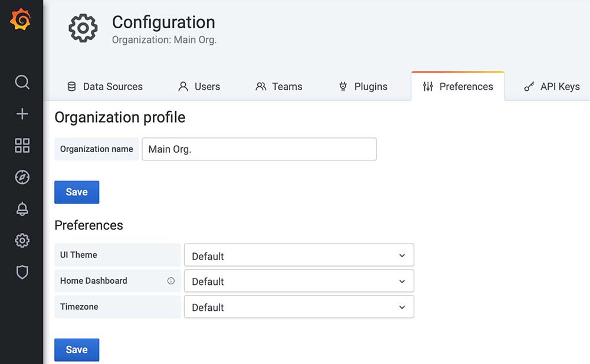Open the search magnifier in sidebar
Viewport: 590px width, 364px height.
22,82
